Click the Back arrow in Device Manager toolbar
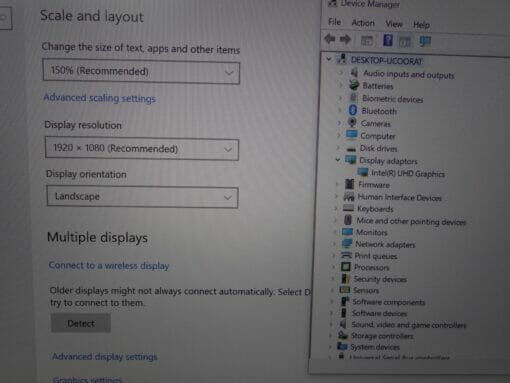 tap(330, 39)
